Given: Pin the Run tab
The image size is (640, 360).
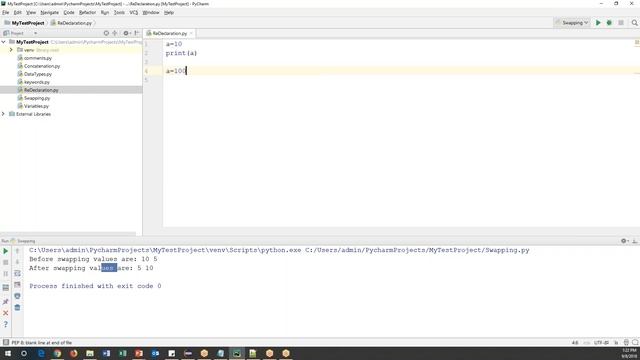Looking at the screenshot, I should pos(6,302).
